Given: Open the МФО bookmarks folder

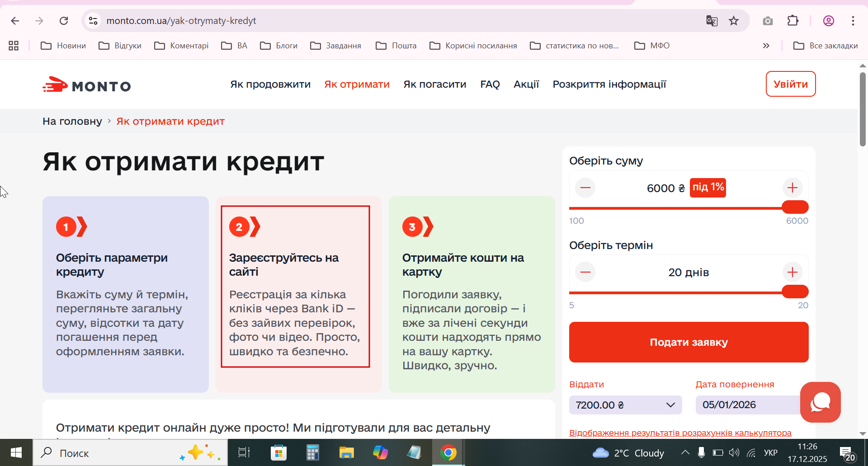Looking at the screenshot, I should click(x=652, y=46).
